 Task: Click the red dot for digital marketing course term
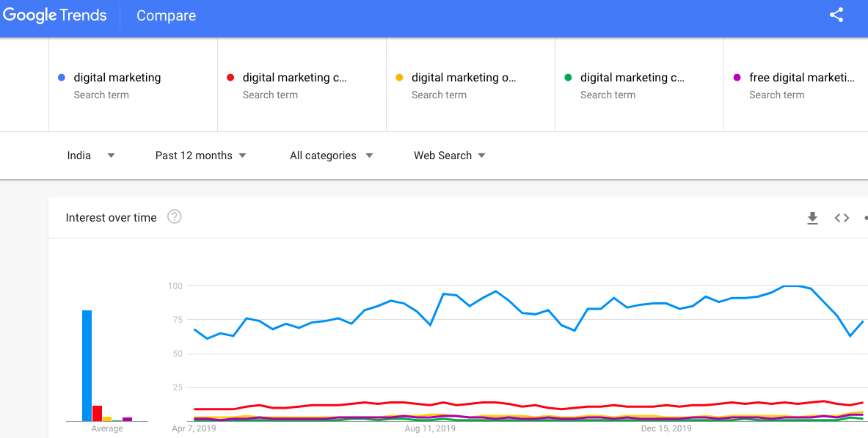click(x=229, y=77)
